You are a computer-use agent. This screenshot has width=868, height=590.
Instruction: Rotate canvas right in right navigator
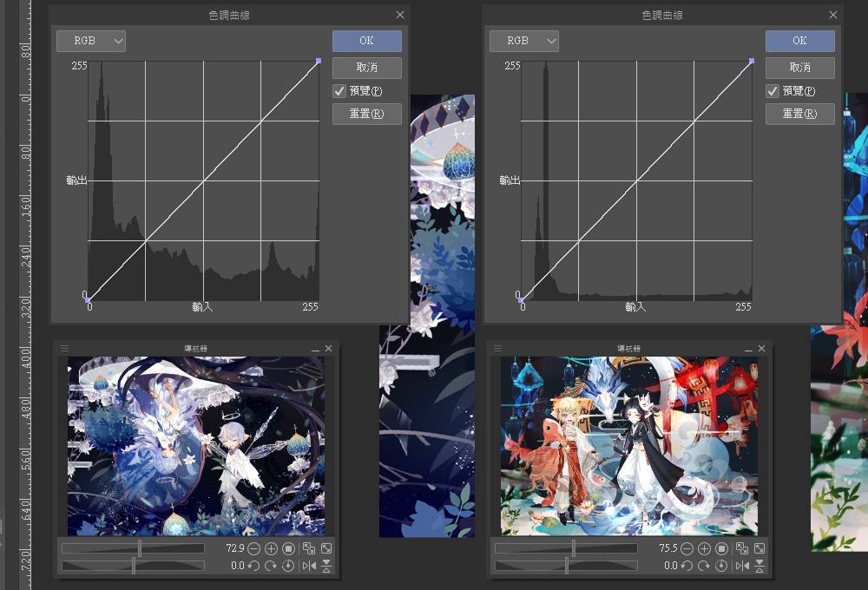coord(704,566)
